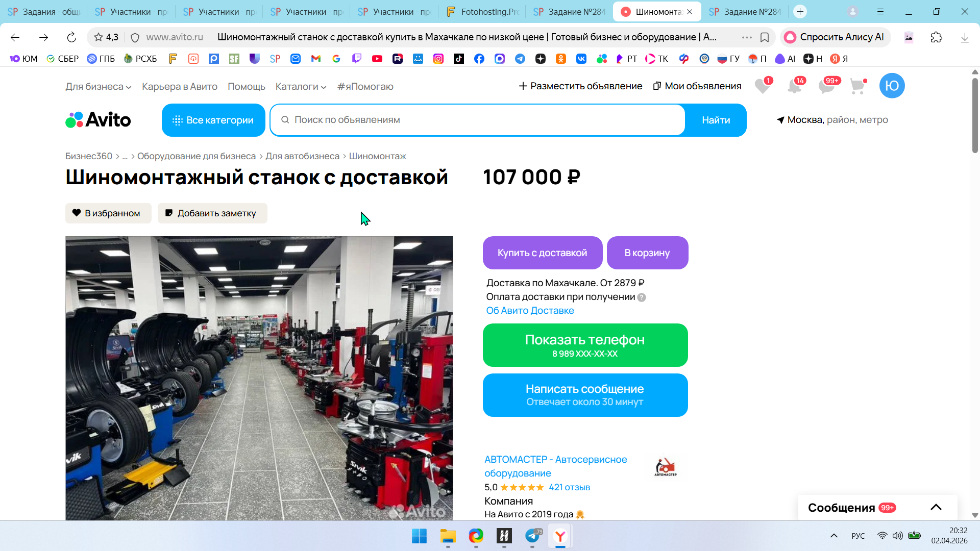Viewport: 980px width, 551px height.
Task: Click the Avito logo
Action: pyautogui.click(x=98, y=120)
